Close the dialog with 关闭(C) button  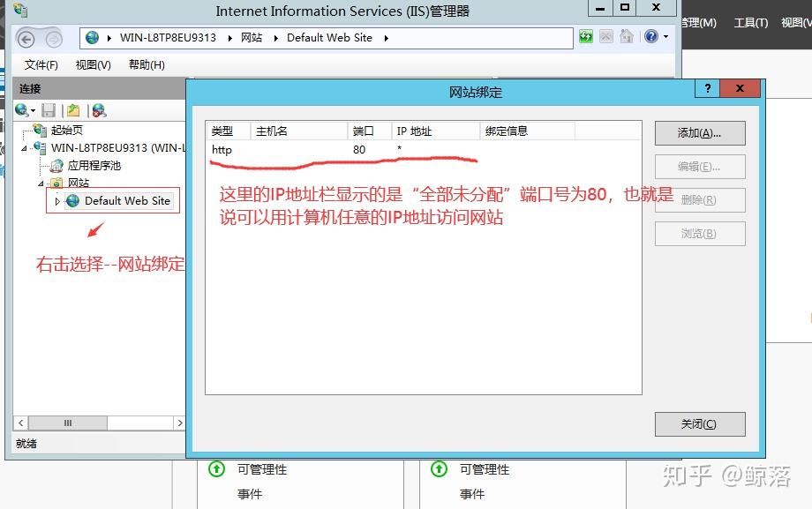[x=700, y=424]
